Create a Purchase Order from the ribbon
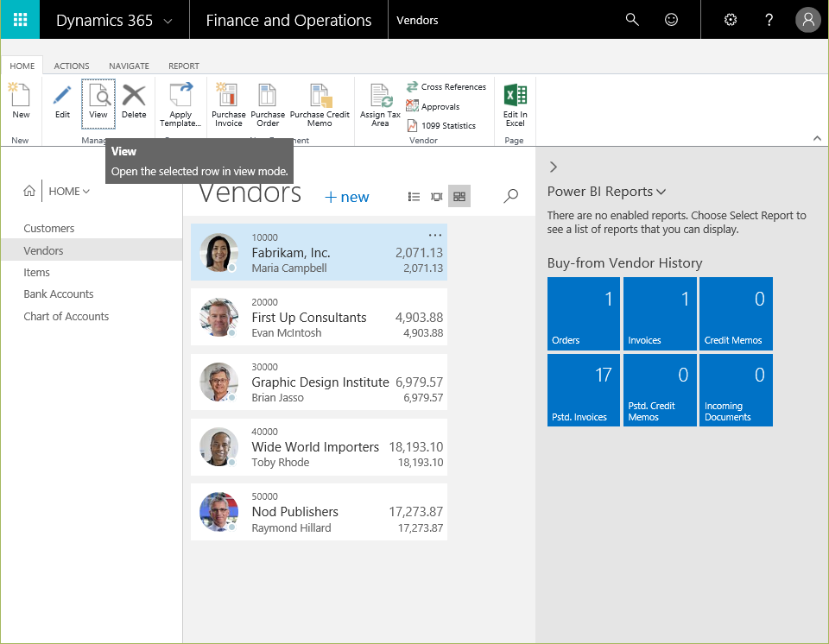The height and width of the screenshot is (644, 829). [268, 104]
